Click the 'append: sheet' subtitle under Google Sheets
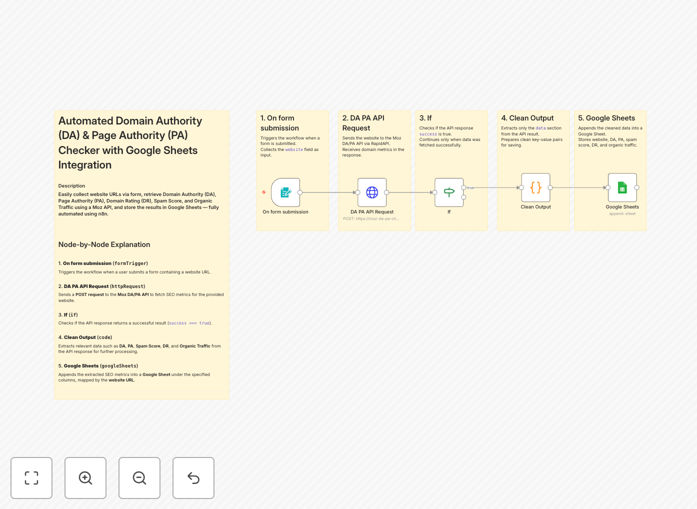 (x=622, y=214)
